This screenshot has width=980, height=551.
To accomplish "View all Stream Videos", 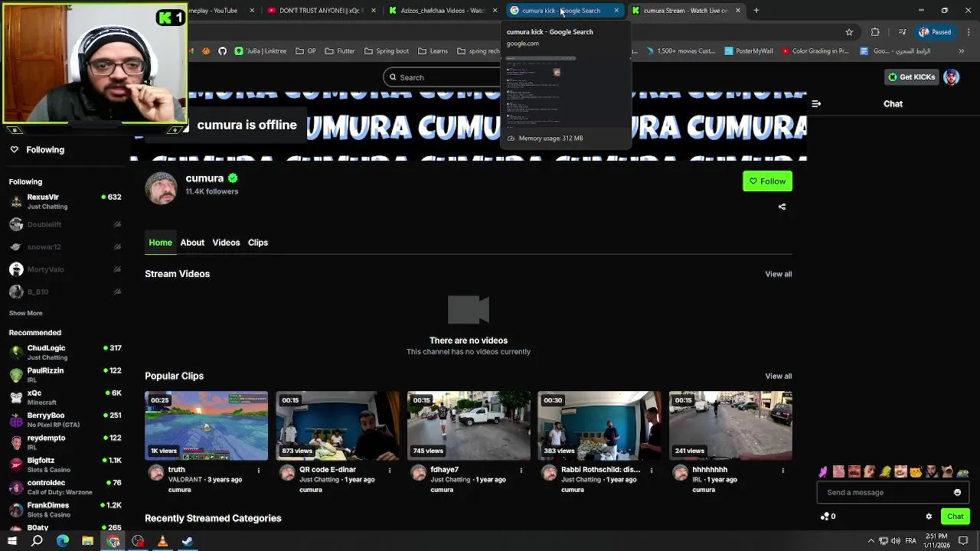I will (x=779, y=274).
